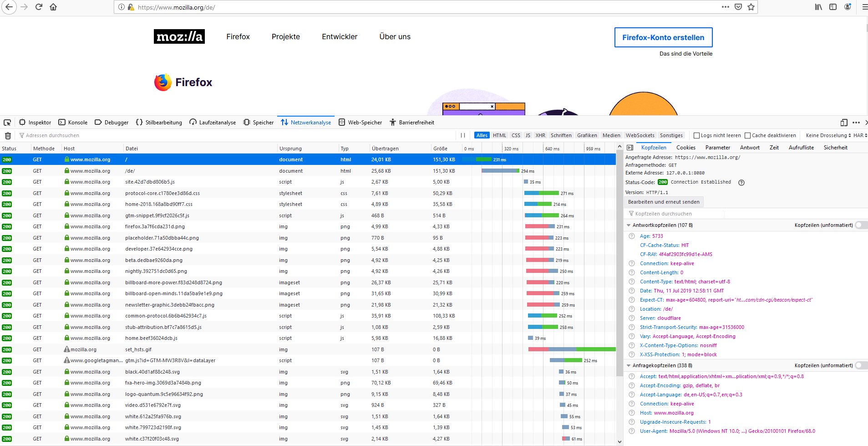Enable the Cache deaktivieren checkbox
This screenshot has height=446, width=868.
point(747,135)
